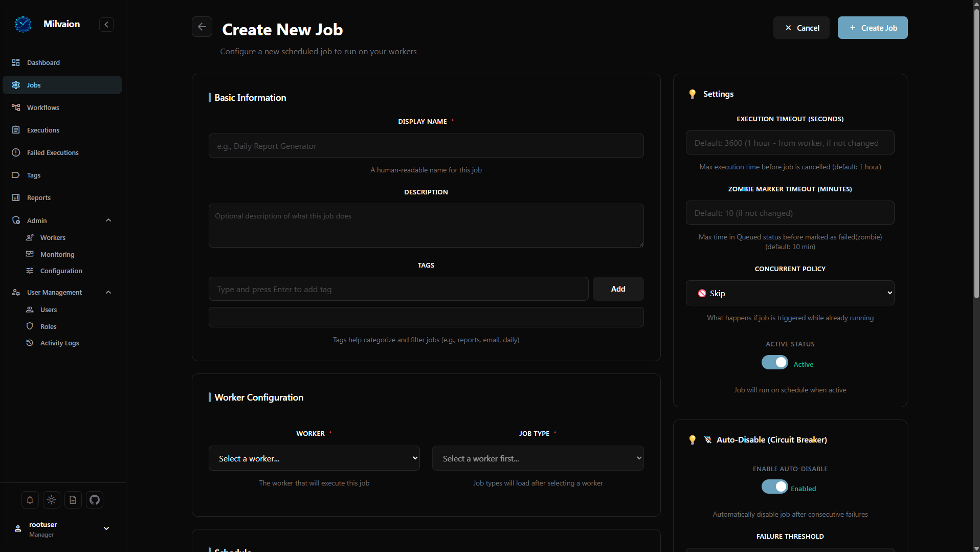Click the Users group icon

click(x=30, y=310)
